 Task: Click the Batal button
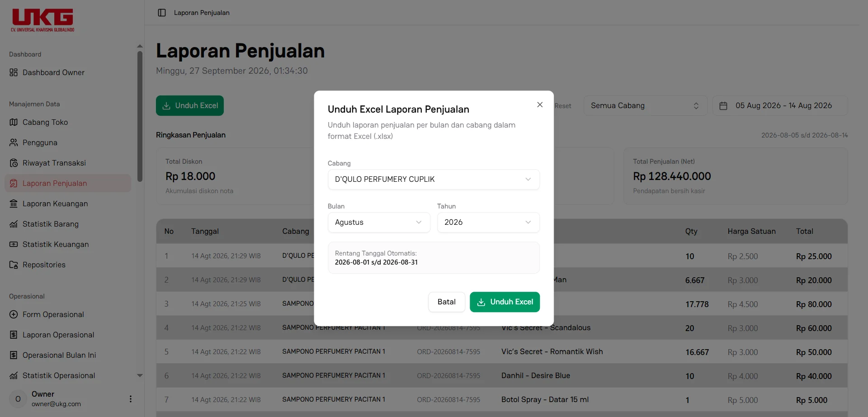(447, 302)
